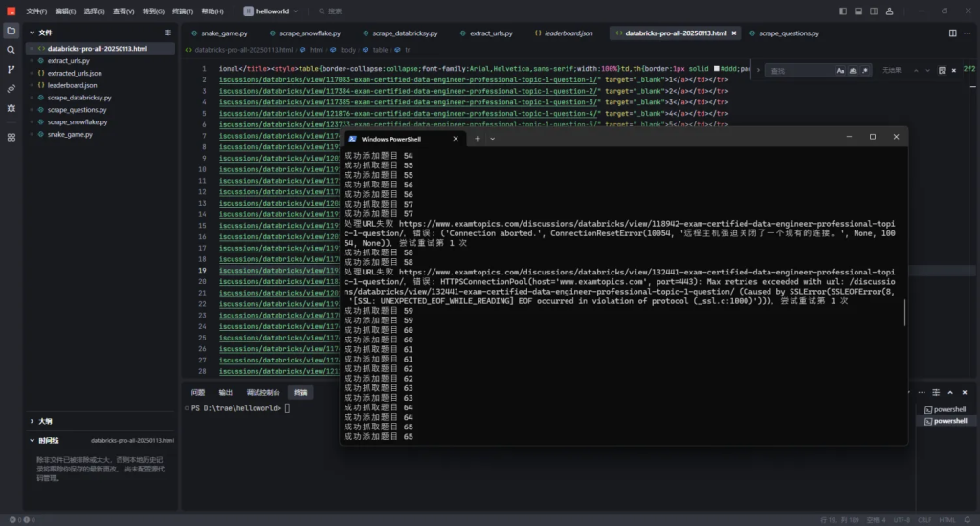This screenshot has width=980, height=526.
Task: Toggle match case in find widget
Action: click(840, 71)
